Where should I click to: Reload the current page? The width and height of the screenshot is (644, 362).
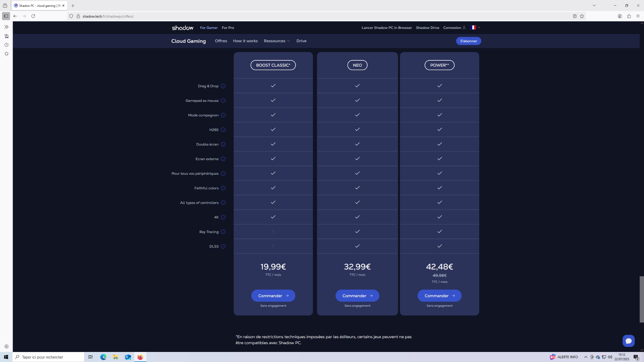click(33, 16)
